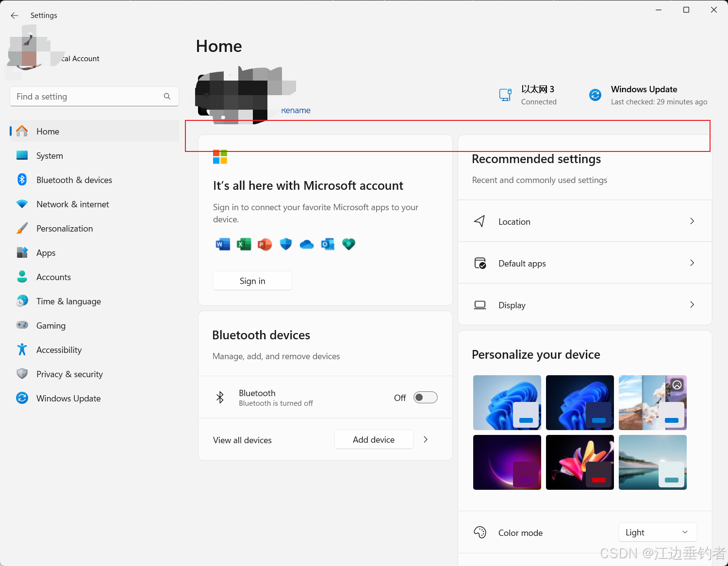This screenshot has width=728, height=566.
Task: Click the back arrow in Settings
Action: pos(15,16)
